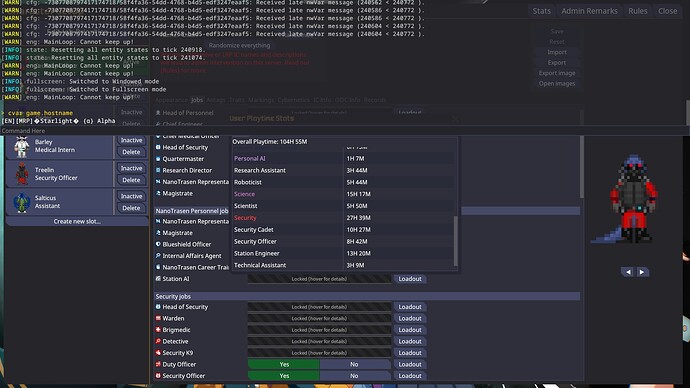Open Loadout for Station AI
This screenshot has width=690, height=388.
point(410,278)
